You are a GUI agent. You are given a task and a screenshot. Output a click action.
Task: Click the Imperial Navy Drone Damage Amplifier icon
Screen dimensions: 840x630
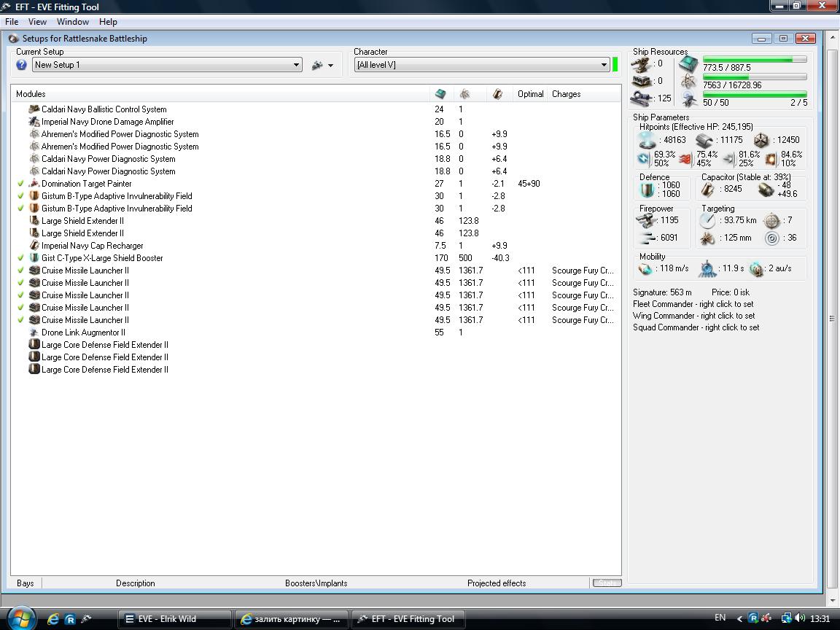point(34,122)
